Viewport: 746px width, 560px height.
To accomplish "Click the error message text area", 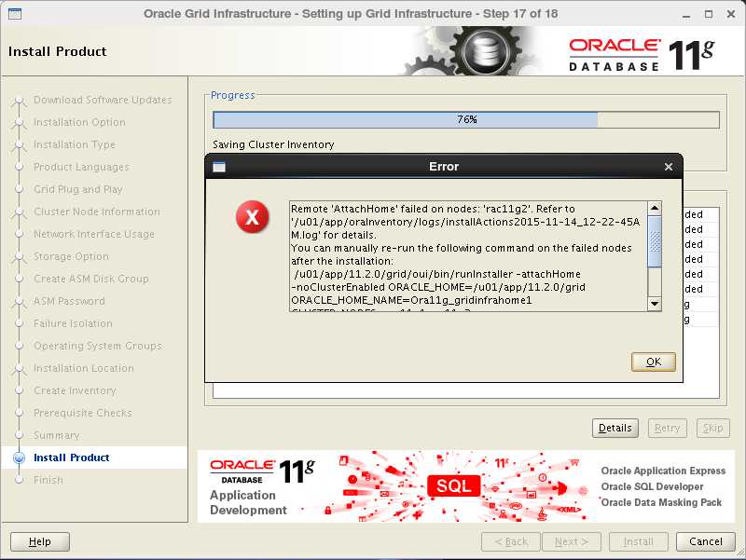I will click(468, 255).
